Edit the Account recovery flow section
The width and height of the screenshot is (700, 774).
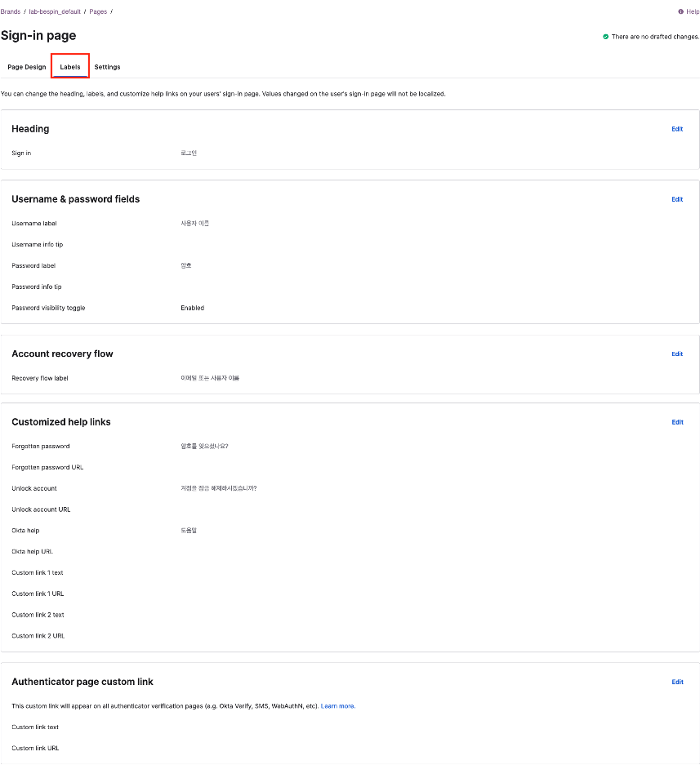point(677,354)
